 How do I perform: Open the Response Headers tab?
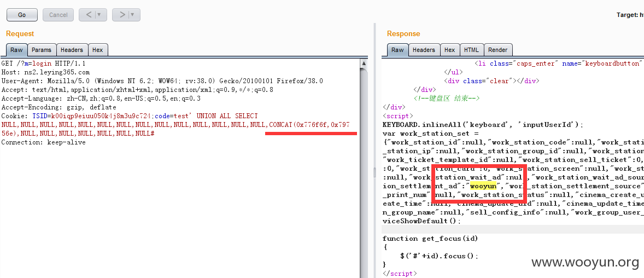pos(424,50)
